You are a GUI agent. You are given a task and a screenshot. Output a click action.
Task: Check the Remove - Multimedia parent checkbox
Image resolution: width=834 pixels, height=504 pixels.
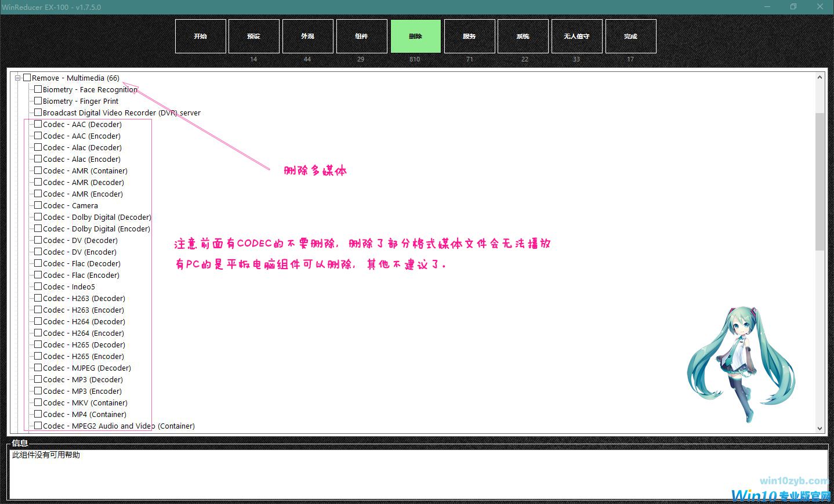(x=27, y=78)
